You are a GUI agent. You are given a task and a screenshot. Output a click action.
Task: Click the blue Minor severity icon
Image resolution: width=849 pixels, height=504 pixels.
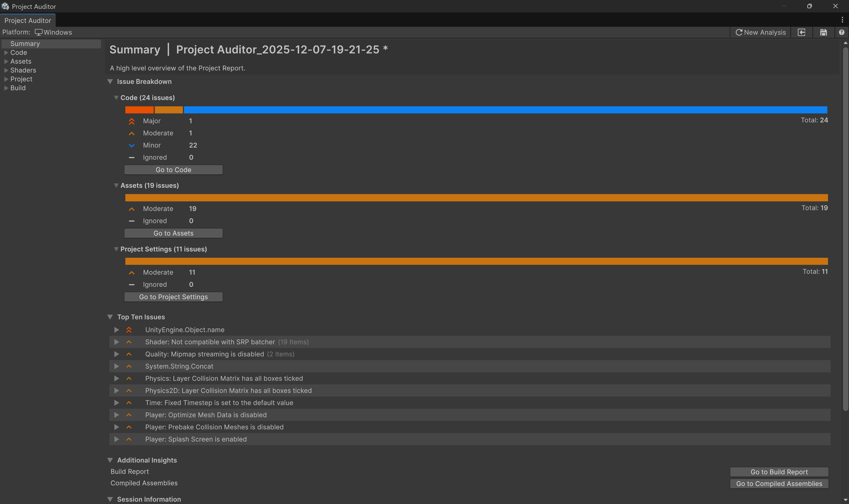132,146
